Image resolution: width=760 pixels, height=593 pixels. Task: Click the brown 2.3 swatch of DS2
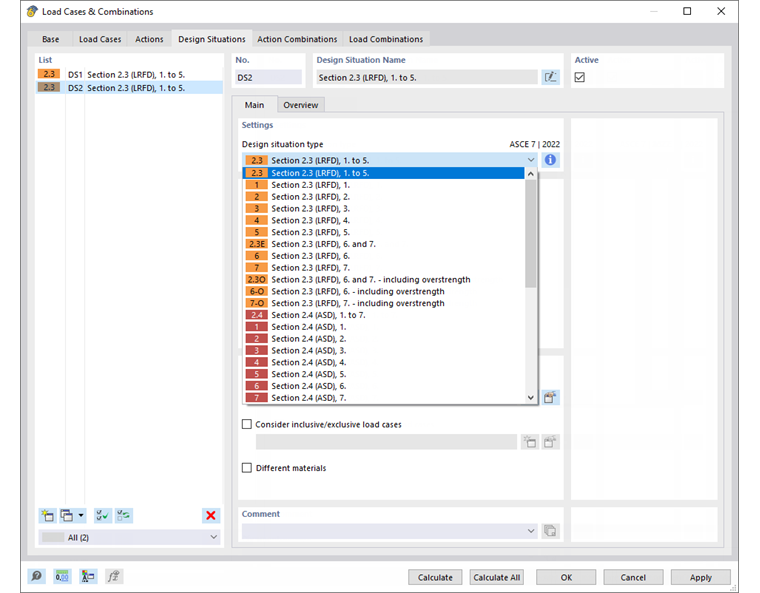click(49, 87)
